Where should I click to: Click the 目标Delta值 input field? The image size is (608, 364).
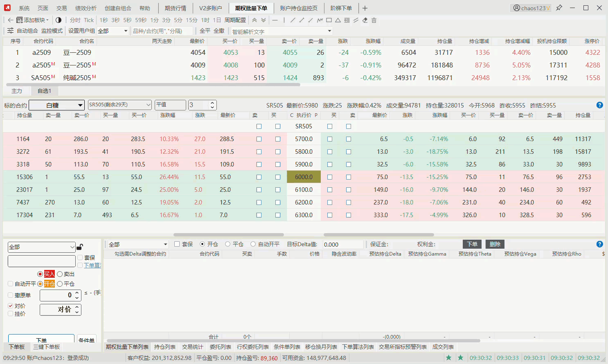(343, 245)
